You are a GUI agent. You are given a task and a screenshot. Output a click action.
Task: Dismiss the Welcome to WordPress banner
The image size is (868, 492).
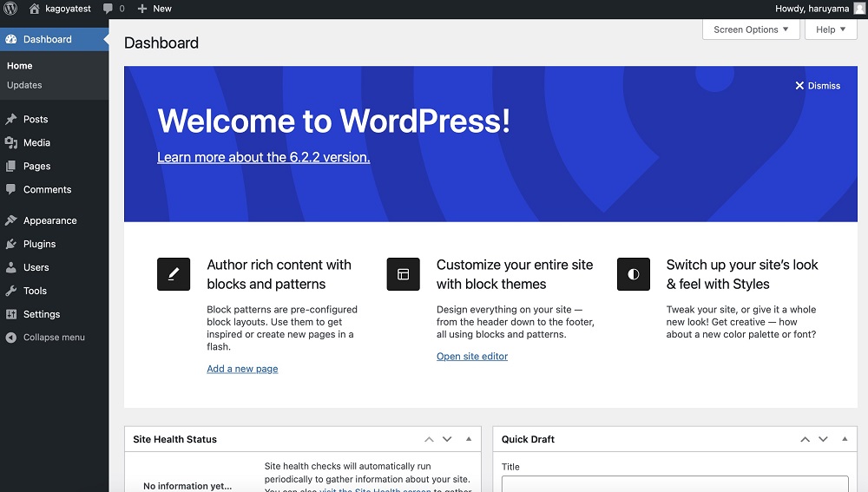(817, 86)
